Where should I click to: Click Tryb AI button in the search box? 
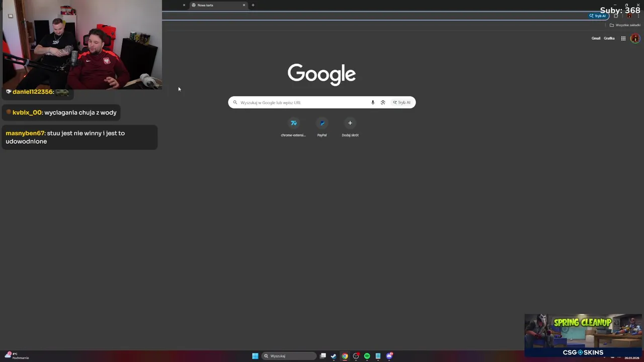[x=402, y=103]
